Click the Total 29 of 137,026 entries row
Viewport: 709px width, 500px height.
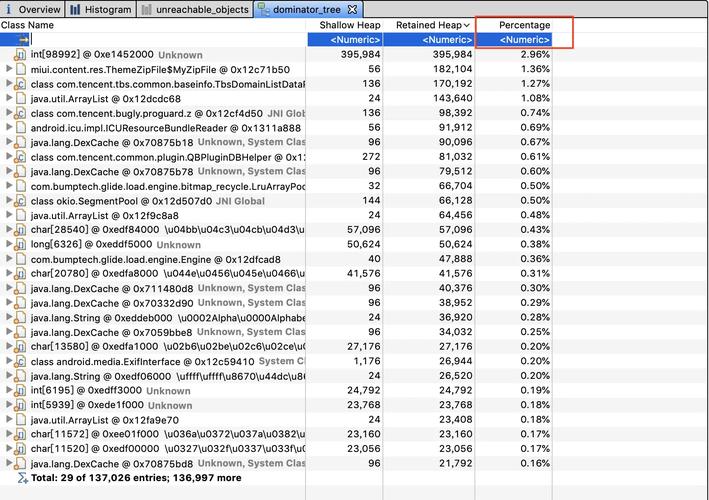(276, 478)
